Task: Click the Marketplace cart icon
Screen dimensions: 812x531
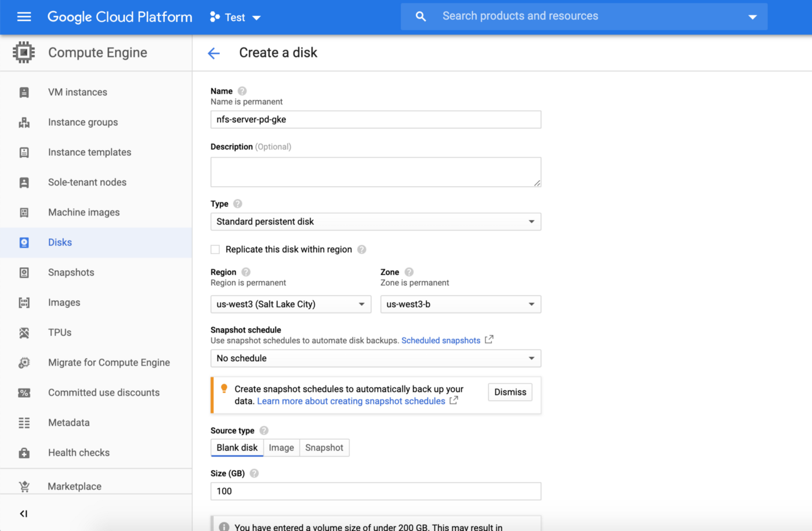Action: pos(24,486)
